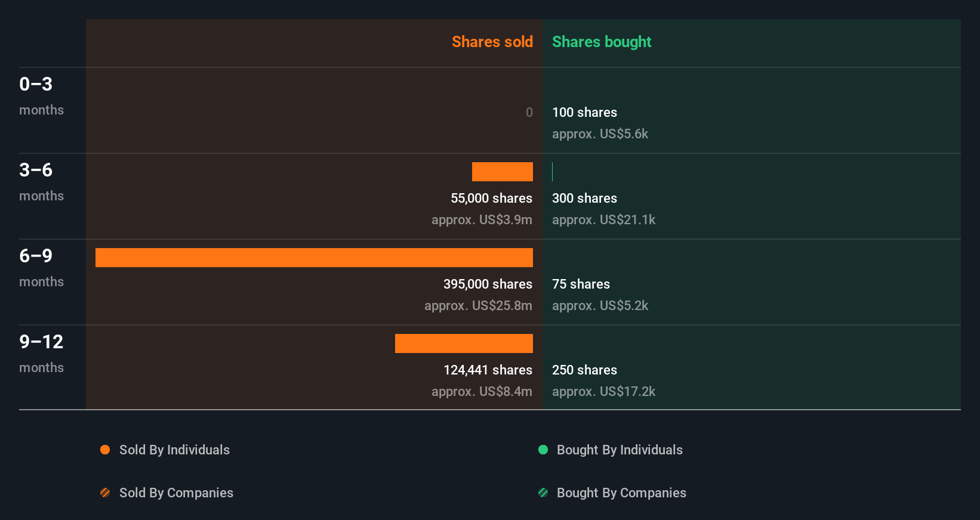Click the 6–9 months orange sold bar
Viewport: 980px width, 520px height.
pyautogui.click(x=314, y=258)
